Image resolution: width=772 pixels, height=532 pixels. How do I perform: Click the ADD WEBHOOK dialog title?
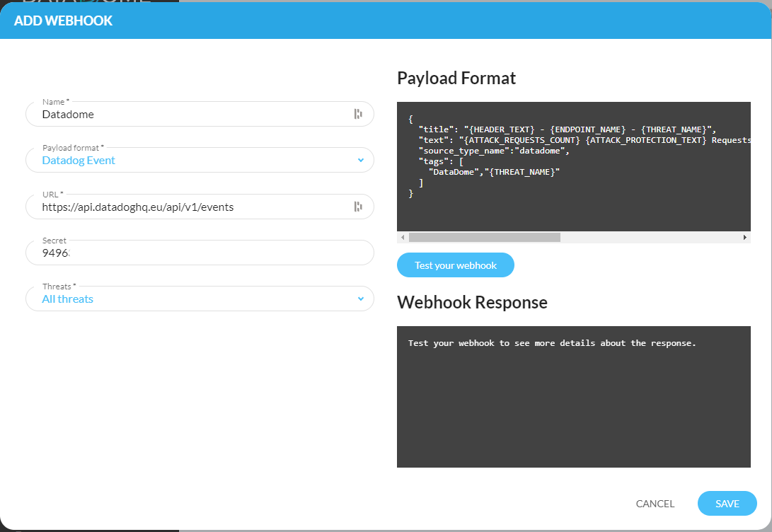[64, 21]
